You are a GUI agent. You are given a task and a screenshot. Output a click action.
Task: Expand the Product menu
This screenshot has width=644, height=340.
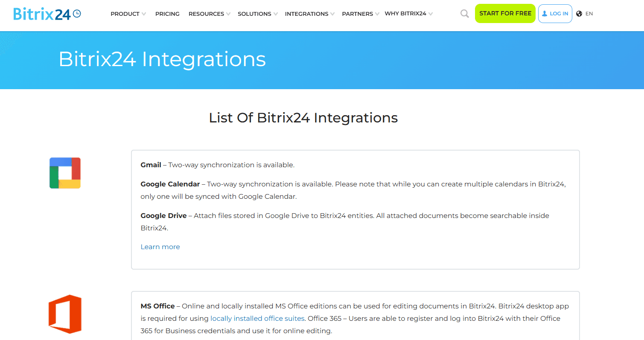pos(128,14)
